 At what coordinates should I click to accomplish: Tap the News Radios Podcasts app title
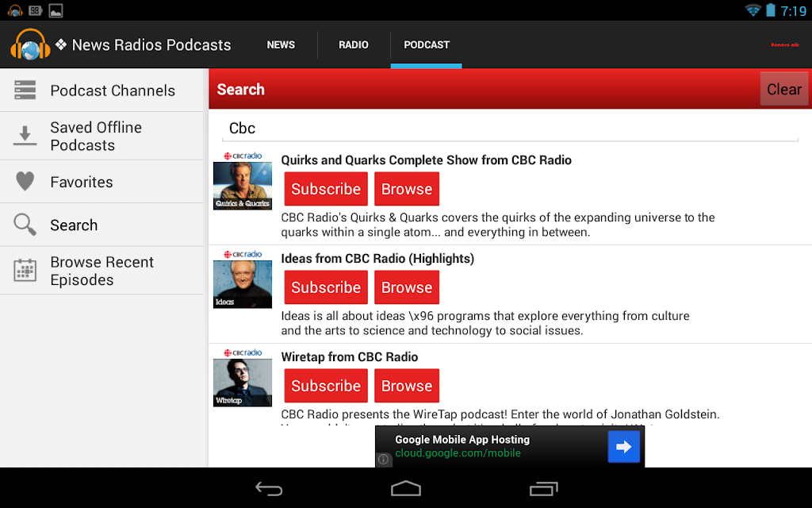coord(151,45)
